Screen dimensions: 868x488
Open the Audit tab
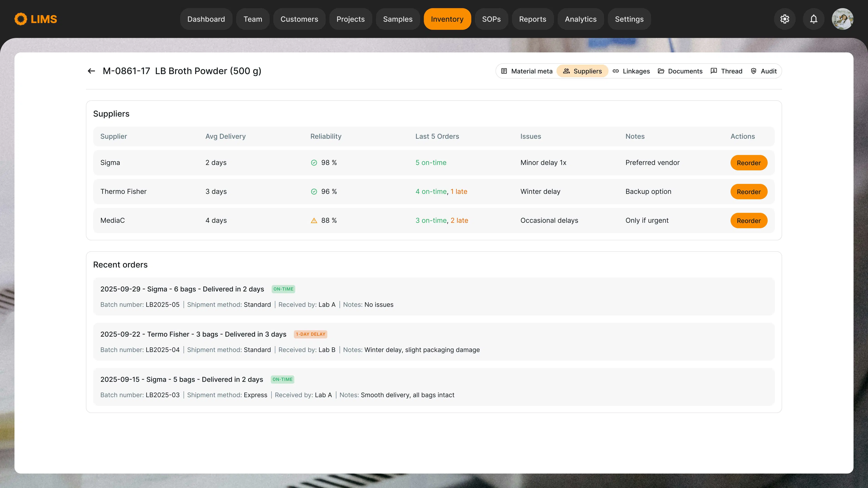coord(764,71)
